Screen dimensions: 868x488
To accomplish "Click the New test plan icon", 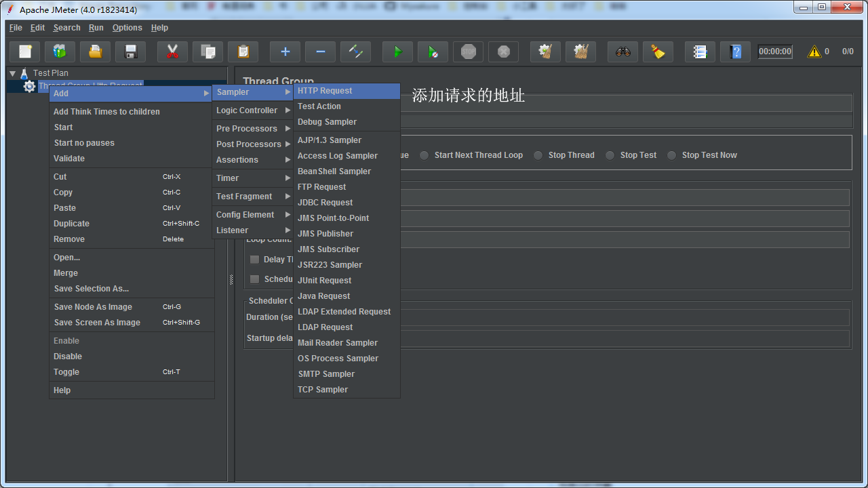I will [25, 52].
